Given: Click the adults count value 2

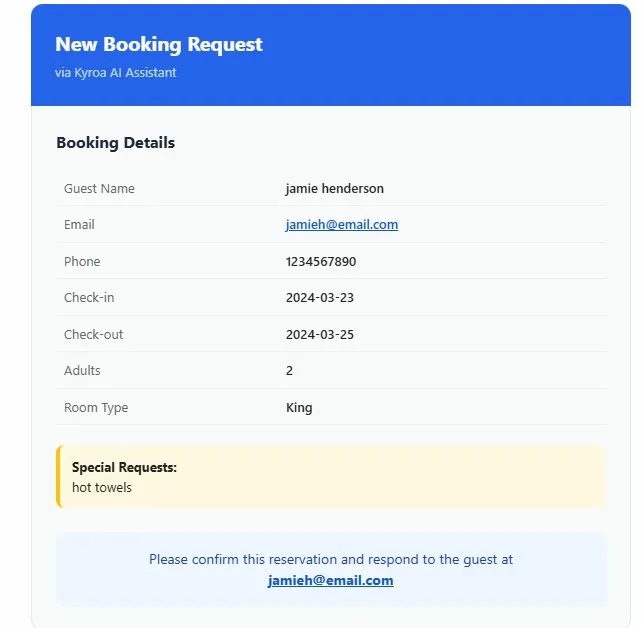Looking at the screenshot, I should pyautogui.click(x=289, y=371).
